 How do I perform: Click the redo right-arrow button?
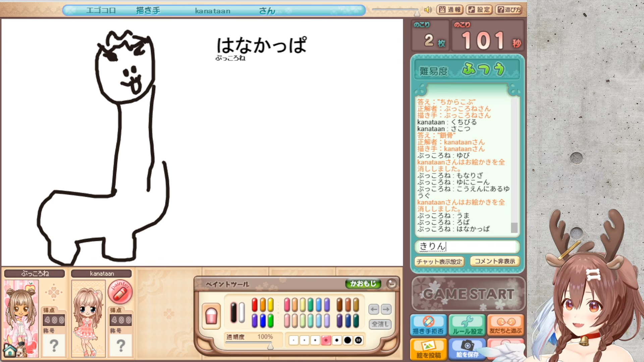(x=386, y=309)
